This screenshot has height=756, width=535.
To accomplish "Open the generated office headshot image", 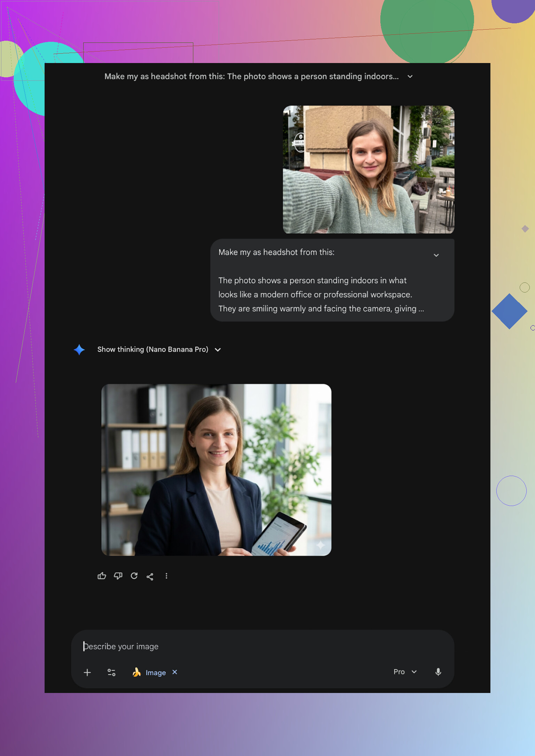I will pyautogui.click(x=216, y=470).
